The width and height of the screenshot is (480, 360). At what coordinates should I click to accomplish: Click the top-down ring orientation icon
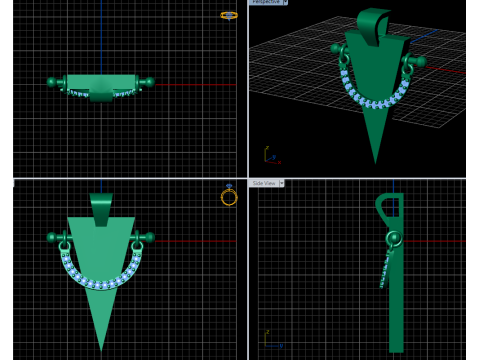point(229,15)
